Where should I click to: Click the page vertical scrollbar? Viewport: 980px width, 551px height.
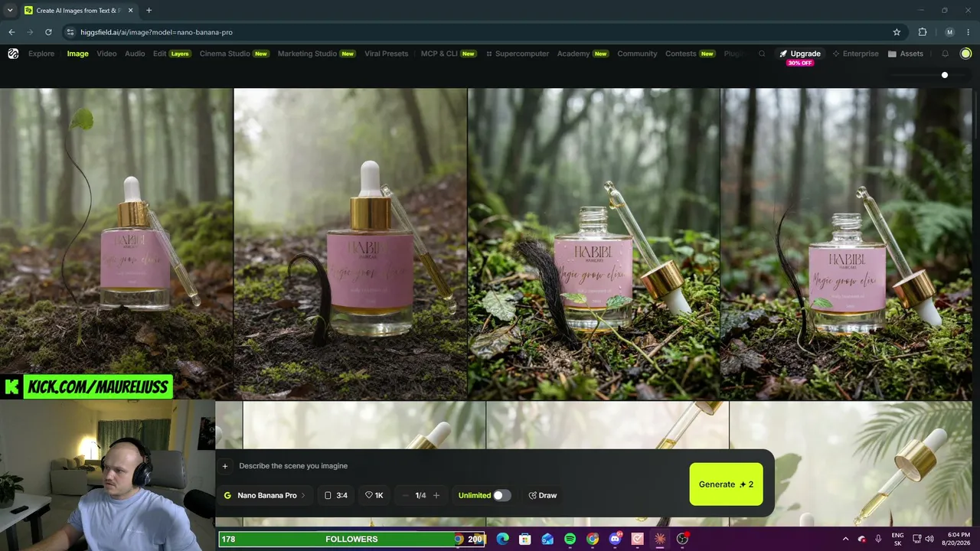(976, 115)
